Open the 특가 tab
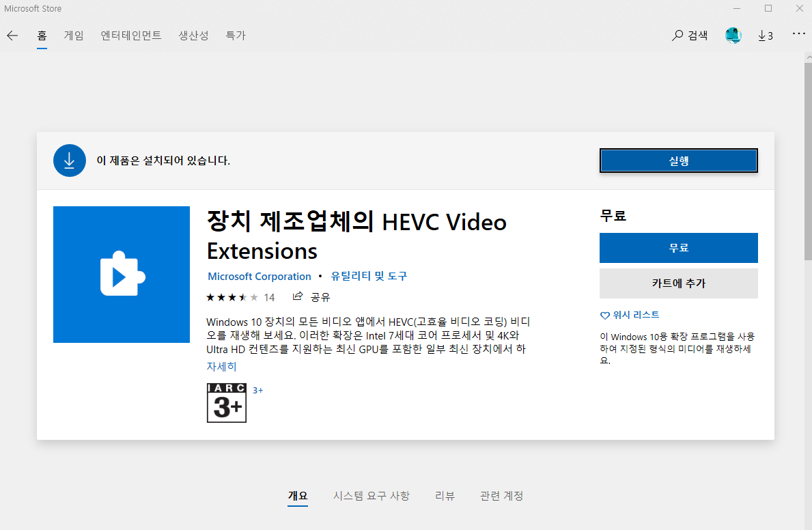This screenshot has width=812, height=530. (236, 36)
